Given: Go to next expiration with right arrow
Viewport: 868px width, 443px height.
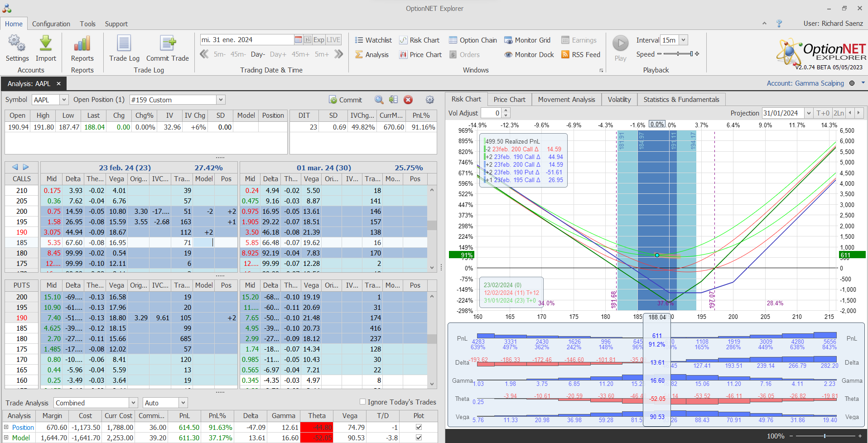Looking at the screenshot, I should 26,167.
